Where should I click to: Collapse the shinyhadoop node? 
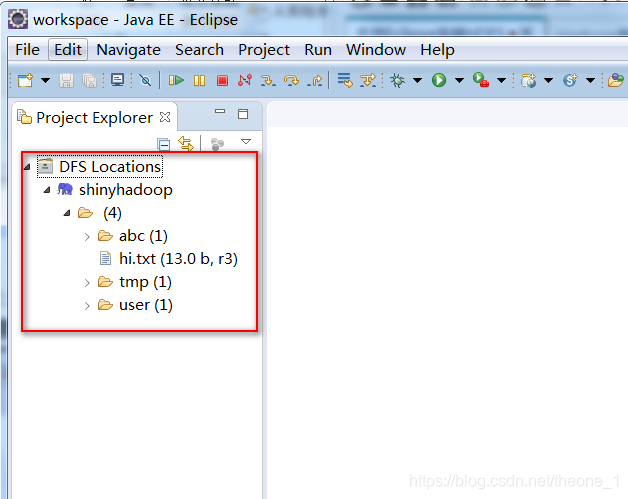[x=47, y=190]
